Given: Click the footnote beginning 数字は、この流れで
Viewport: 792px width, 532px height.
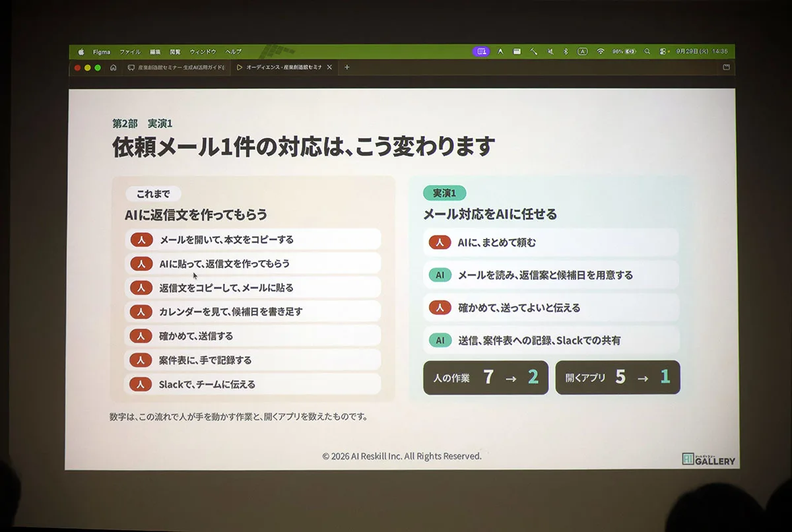Looking at the screenshot, I should point(239,416).
